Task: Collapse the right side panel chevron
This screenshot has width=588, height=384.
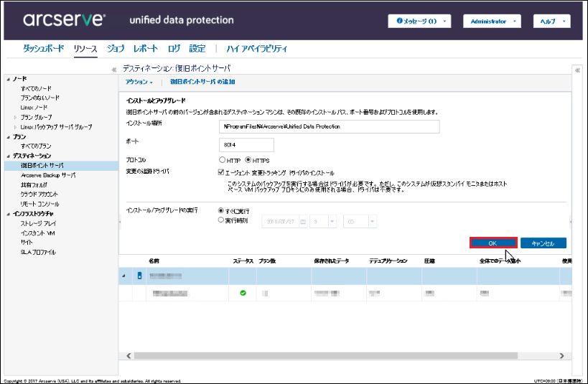Action: point(577,70)
